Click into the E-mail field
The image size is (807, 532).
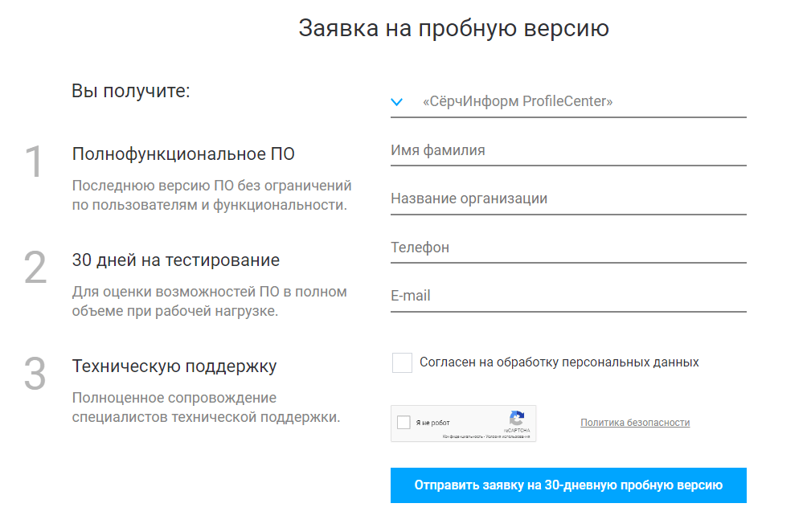[x=568, y=297]
